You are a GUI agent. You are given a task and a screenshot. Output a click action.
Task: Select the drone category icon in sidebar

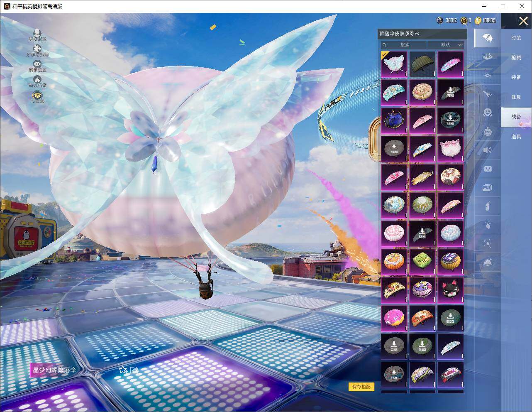click(x=487, y=76)
